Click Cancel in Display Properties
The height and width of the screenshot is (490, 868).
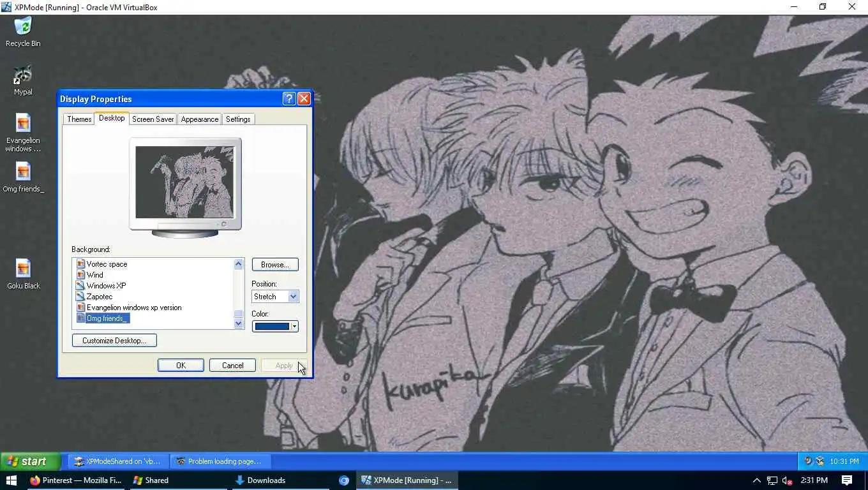[232, 366]
